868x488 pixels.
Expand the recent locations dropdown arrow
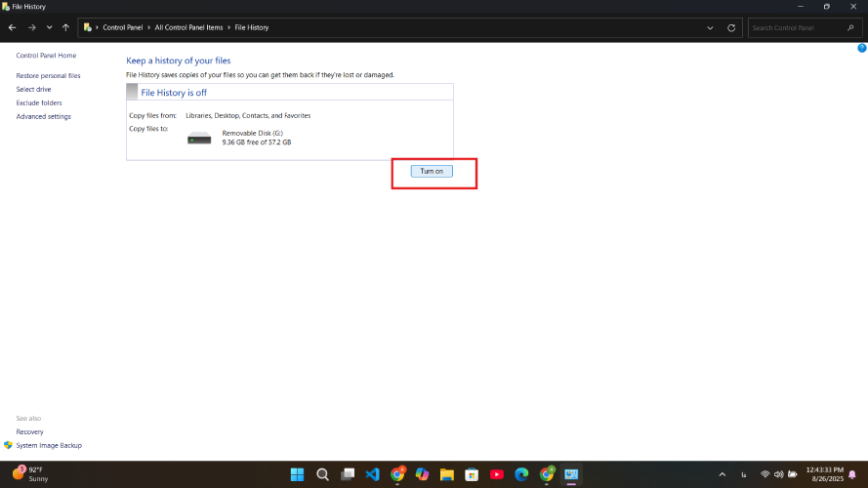(x=49, y=27)
